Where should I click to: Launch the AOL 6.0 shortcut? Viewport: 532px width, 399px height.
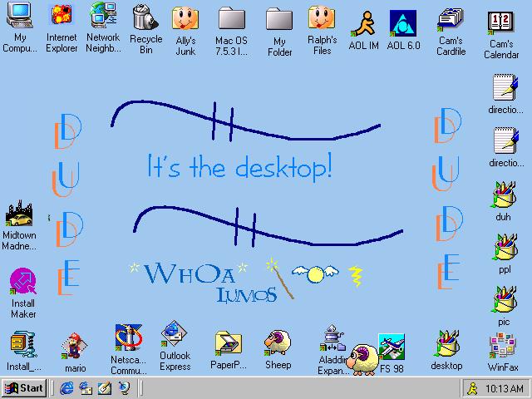pyautogui.click(x=403, y=23)
